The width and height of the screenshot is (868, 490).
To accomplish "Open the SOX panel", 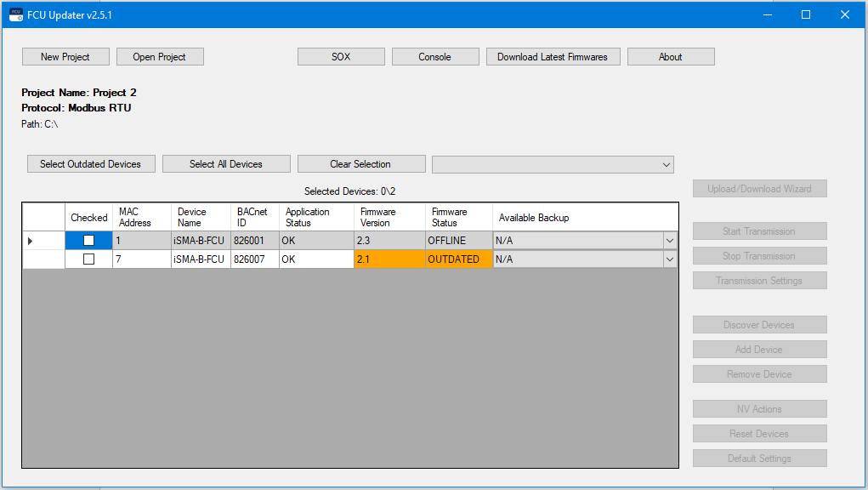I will point(340,56).
